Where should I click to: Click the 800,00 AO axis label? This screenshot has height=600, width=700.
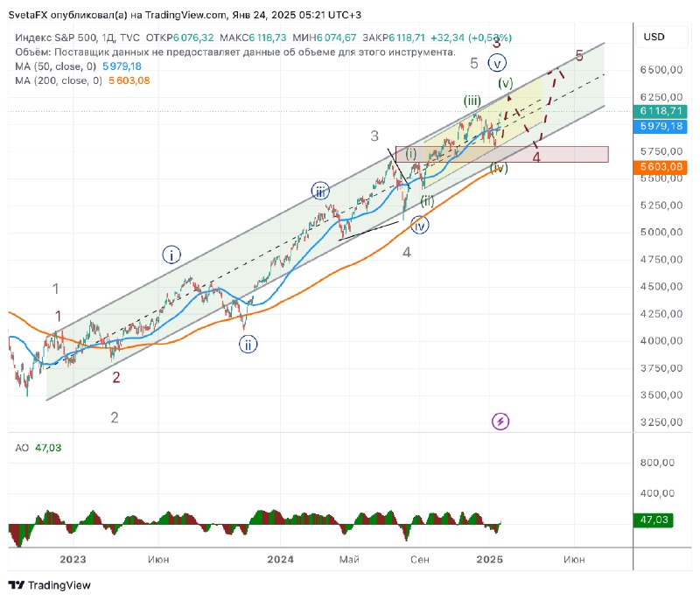click(657, 463)
